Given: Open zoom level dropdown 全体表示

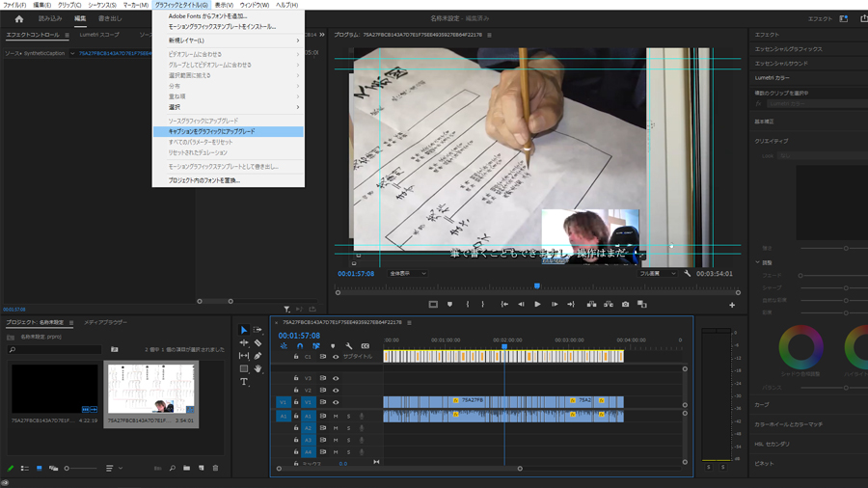Looking at the screenshot, I should (x=408, y=273).
